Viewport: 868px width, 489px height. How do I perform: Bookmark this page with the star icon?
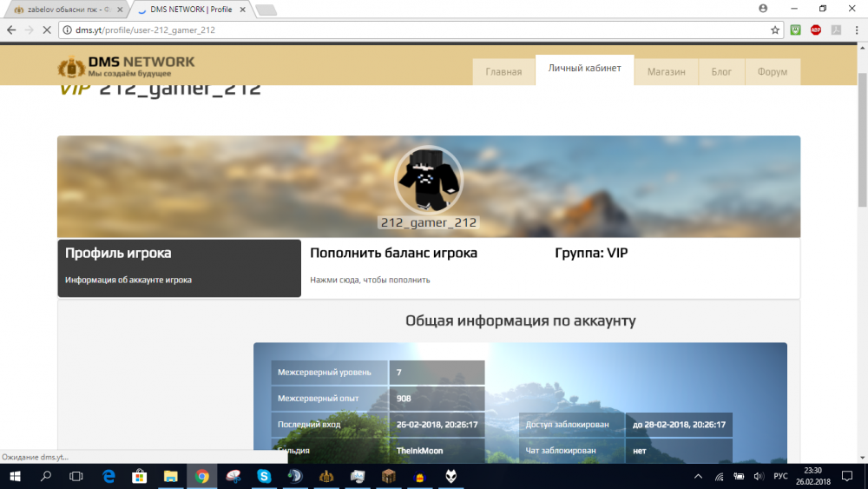click(x=775, y=30)
